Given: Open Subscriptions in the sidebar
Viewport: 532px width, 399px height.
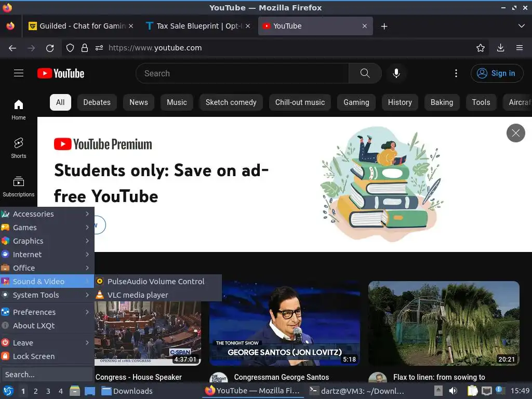Looking at the screenshot, I should 19,187.
